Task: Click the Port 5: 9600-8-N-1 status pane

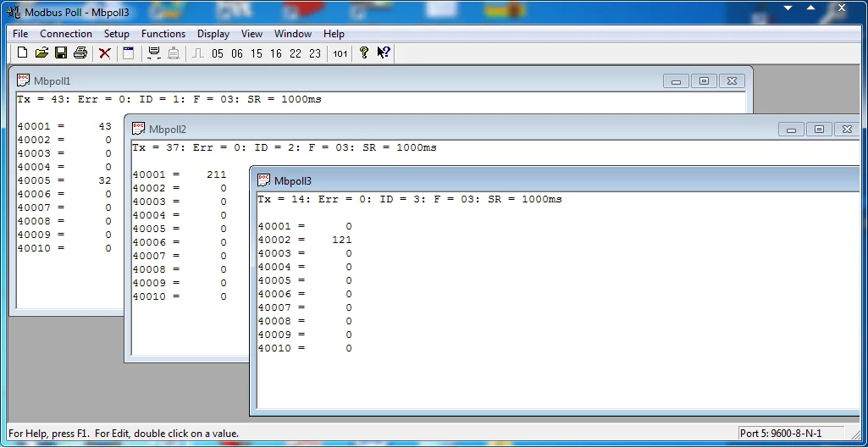Action: click(x=792, y=434)
